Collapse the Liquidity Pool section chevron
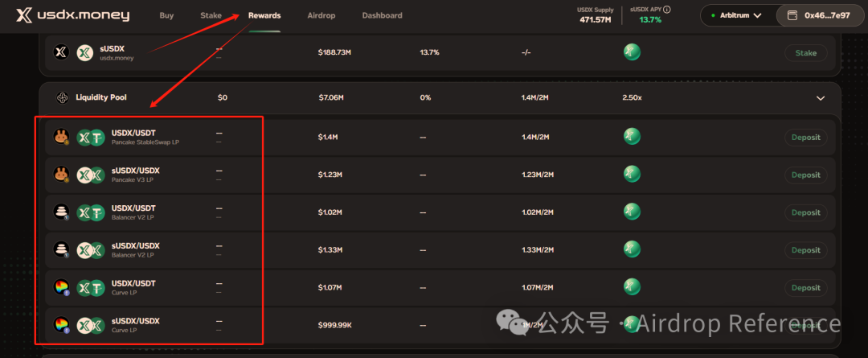 coord(821,98)
